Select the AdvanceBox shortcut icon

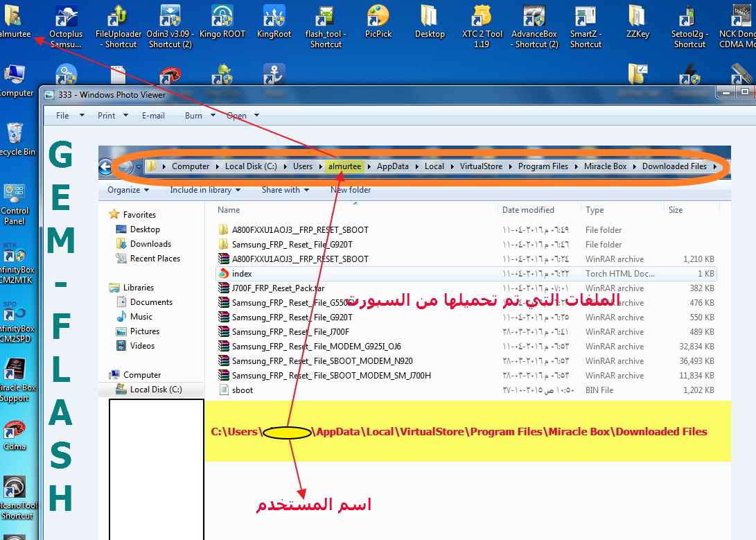534,26
